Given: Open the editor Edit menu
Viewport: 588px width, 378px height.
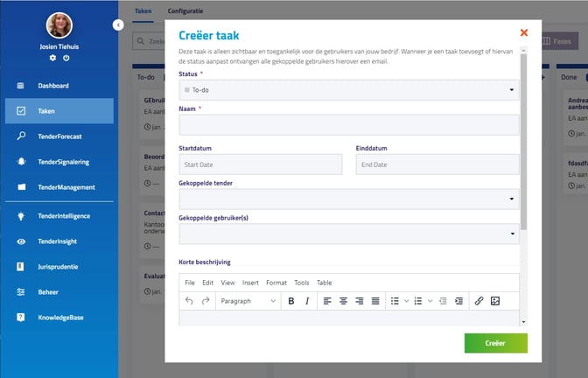Looking at the screenshot, I should click(x=207, y=283).
